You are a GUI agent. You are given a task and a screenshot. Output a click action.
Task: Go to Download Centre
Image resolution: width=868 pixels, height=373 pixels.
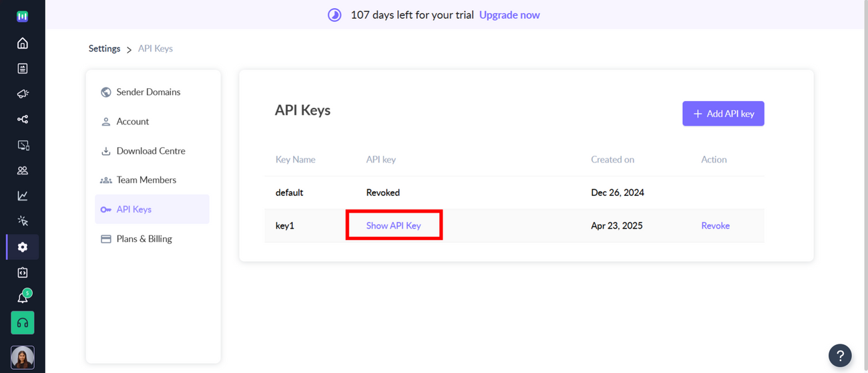point(150,151)
